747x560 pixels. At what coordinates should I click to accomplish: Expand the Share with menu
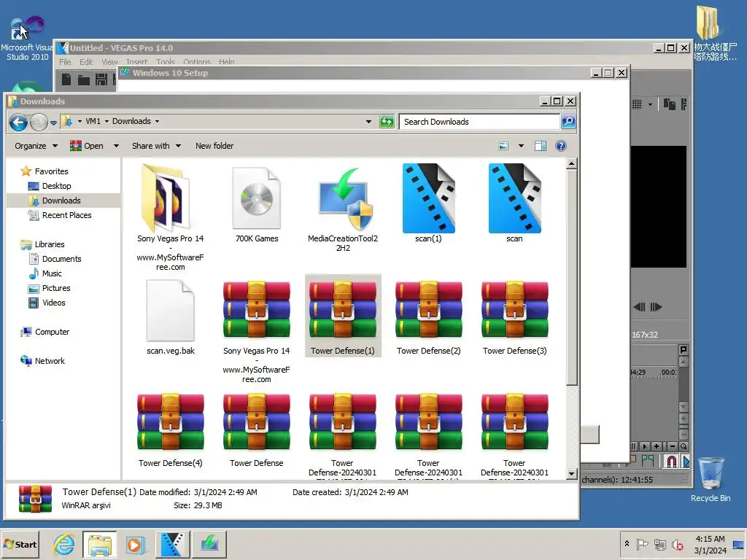[156, 146]
